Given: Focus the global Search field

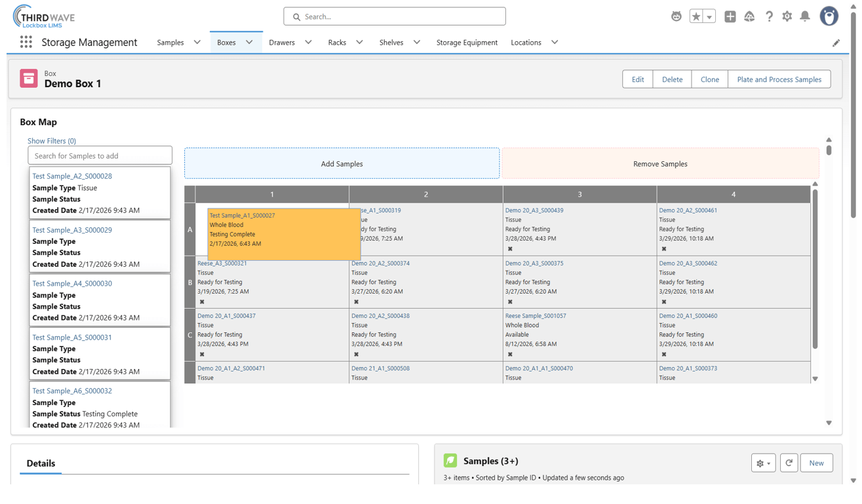Looking at the screenshot, I should tap(395, 16).
